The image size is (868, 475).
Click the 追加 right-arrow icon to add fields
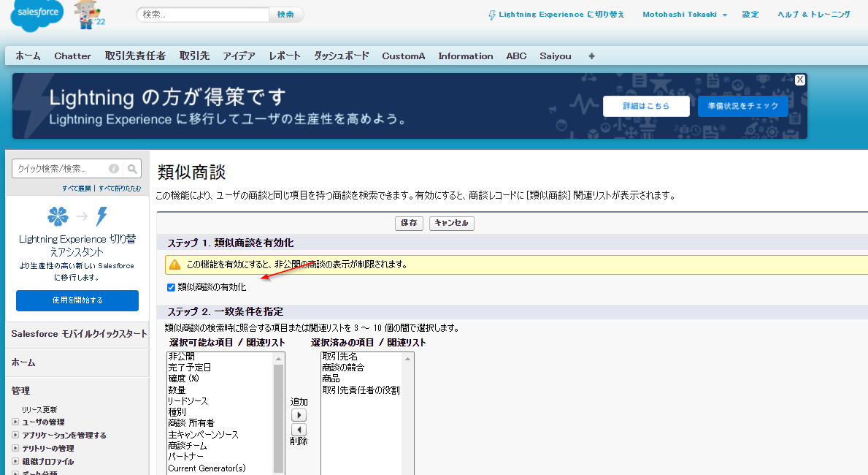pos(298,414)
